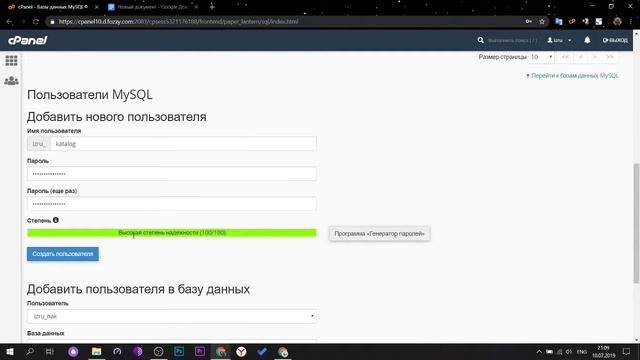The width and height of the screenshot is (640, 360).
Task: Open the Google Translate extension icon
Action: tap(559, 21)
